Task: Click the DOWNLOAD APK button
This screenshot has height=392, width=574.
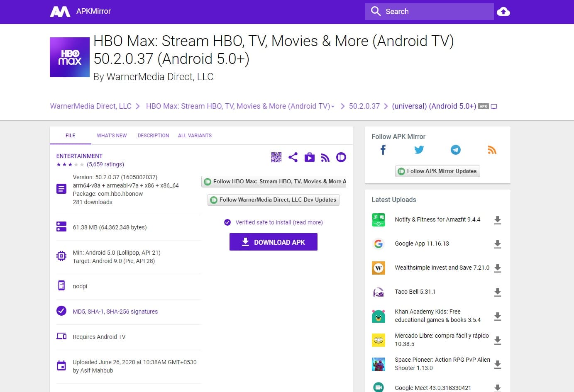Action: coord(274,242)
